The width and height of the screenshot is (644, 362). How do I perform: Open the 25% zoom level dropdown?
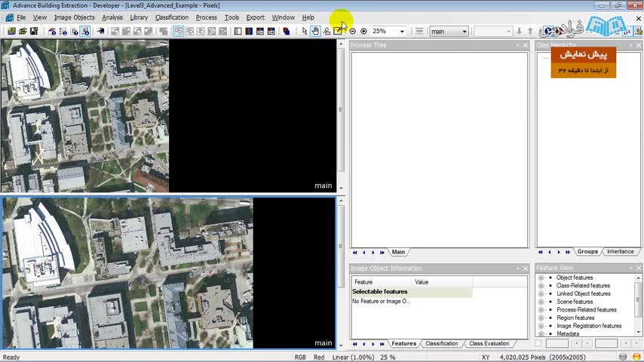pyautogui.click(x=402, y=32)
